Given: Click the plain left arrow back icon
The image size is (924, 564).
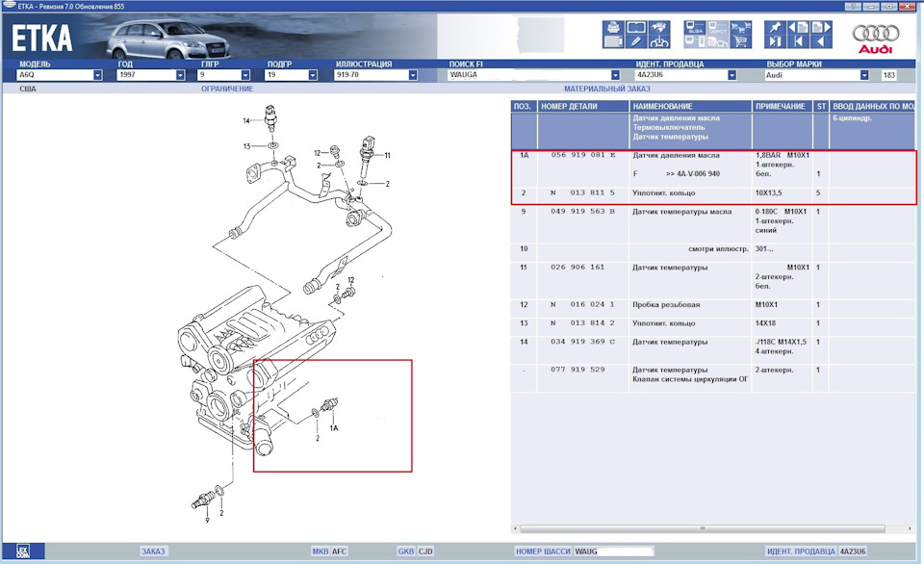Looking at the screenshot, I should [x=821, y=41].
